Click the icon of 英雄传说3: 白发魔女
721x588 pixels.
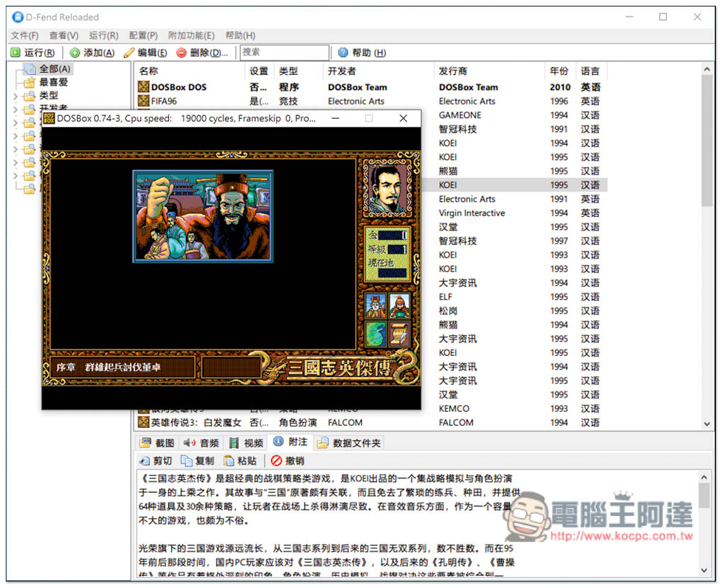144,422
